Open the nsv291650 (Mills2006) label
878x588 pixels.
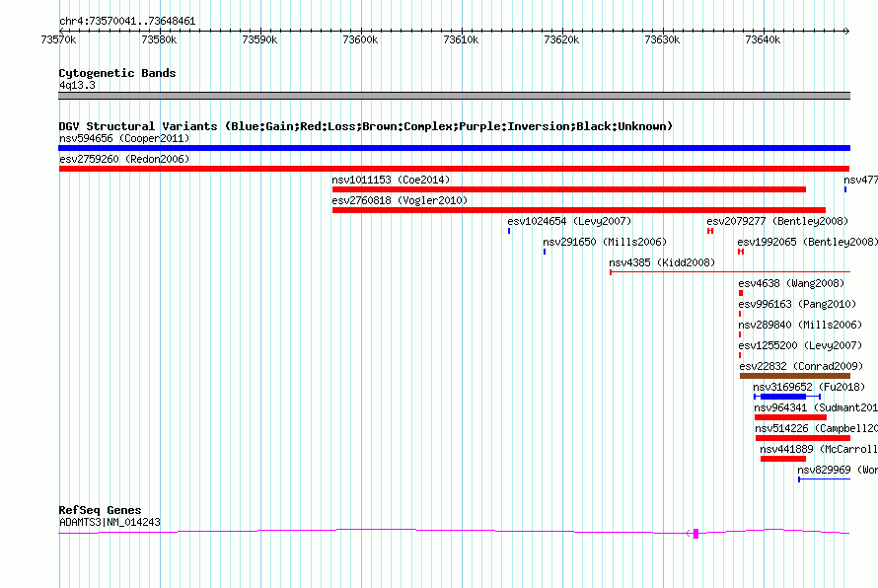[605, 242]
